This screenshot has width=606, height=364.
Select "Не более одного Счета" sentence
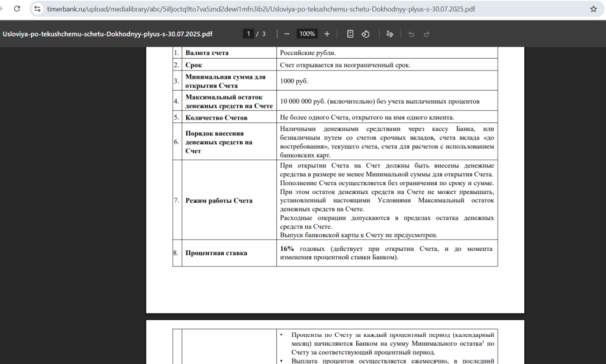(367, 117)
